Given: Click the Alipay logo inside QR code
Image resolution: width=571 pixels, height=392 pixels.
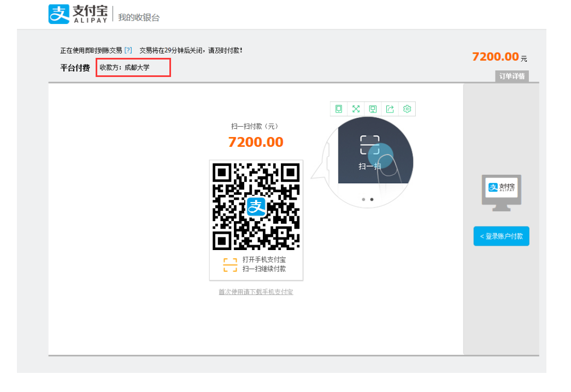Looking at the screenshot, I should [x=256, y=207].
